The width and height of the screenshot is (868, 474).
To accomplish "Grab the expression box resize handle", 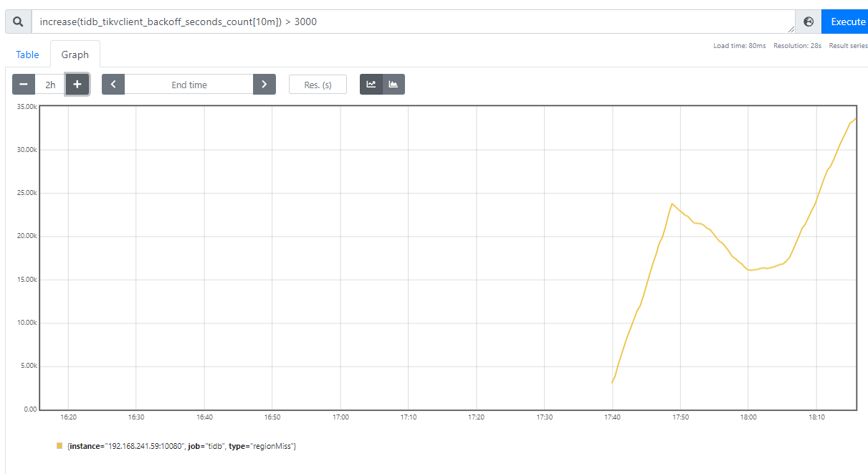I will (x=791, y=29).
